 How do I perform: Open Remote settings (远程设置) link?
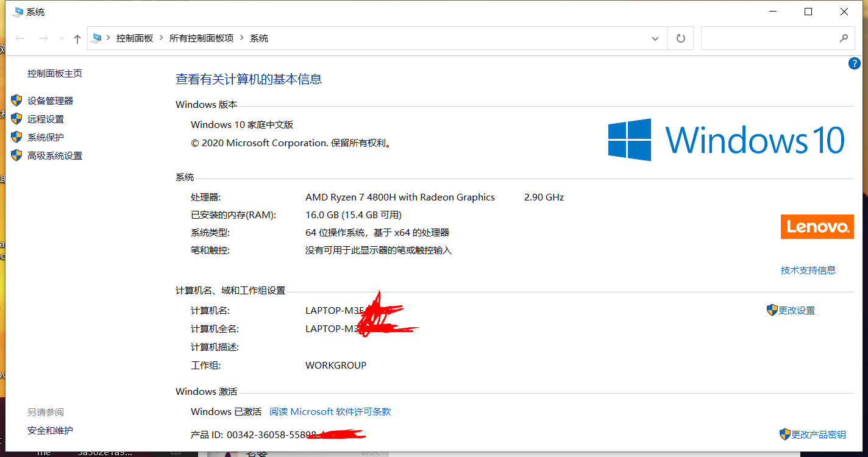(x=46, y=119)
